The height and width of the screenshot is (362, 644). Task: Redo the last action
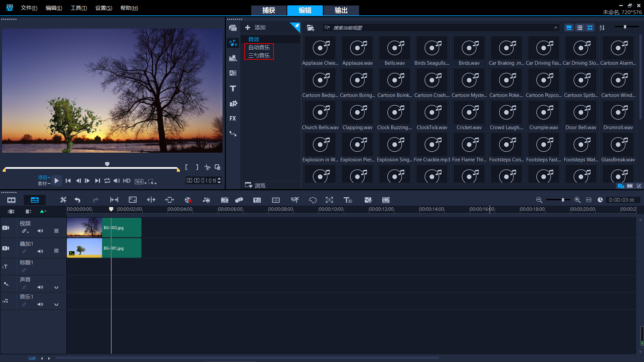pos(96,200)
